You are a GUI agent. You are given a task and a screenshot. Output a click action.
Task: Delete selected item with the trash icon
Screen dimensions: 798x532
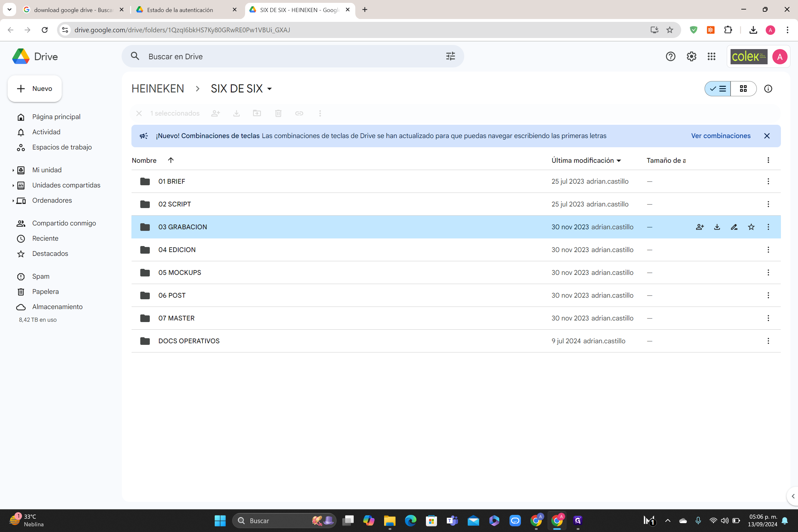coord(278,113)
